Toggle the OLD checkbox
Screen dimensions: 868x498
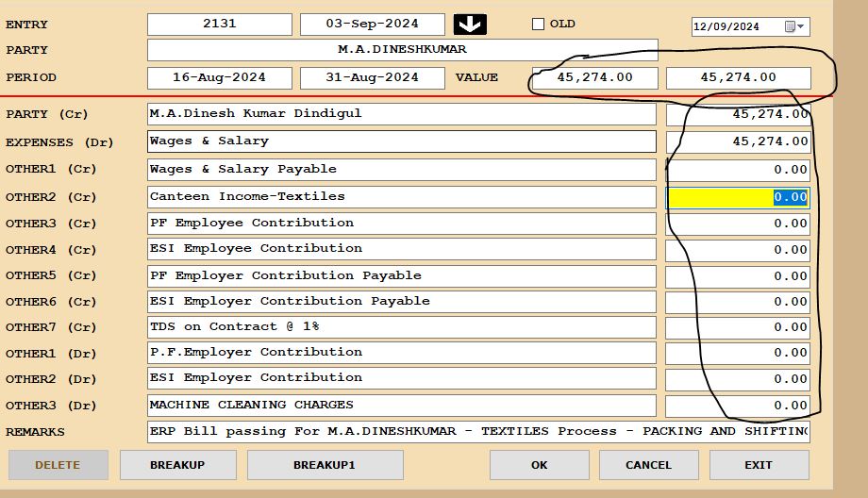pyautogui.click(x=539, y=25)
